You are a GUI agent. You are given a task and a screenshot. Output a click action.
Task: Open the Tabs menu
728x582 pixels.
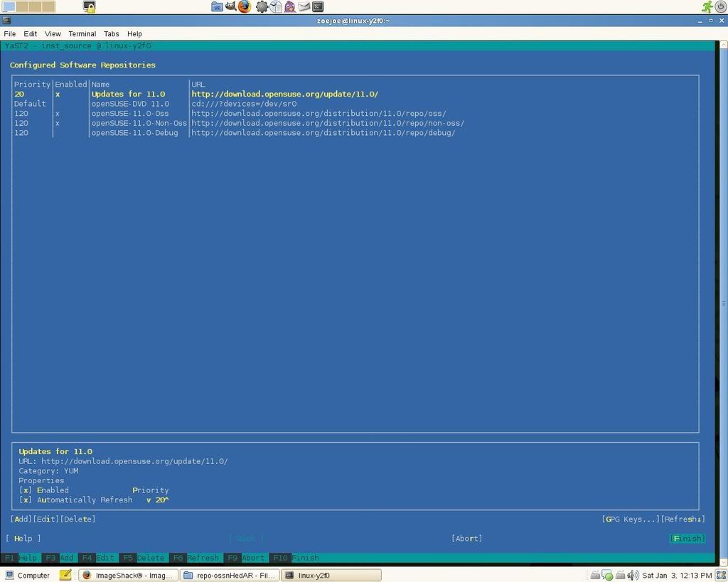112,34
